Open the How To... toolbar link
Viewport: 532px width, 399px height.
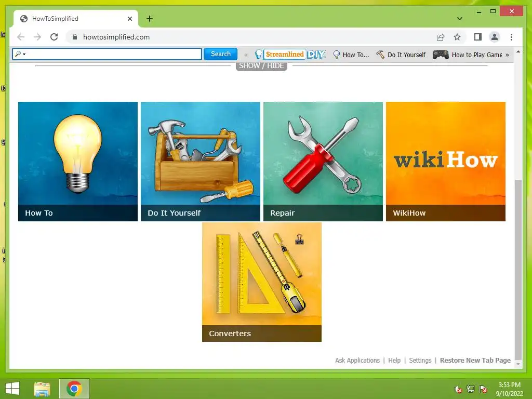[351, 55]
